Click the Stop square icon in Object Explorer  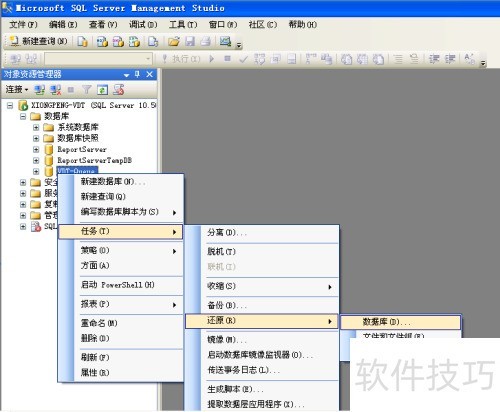point(71,89)
